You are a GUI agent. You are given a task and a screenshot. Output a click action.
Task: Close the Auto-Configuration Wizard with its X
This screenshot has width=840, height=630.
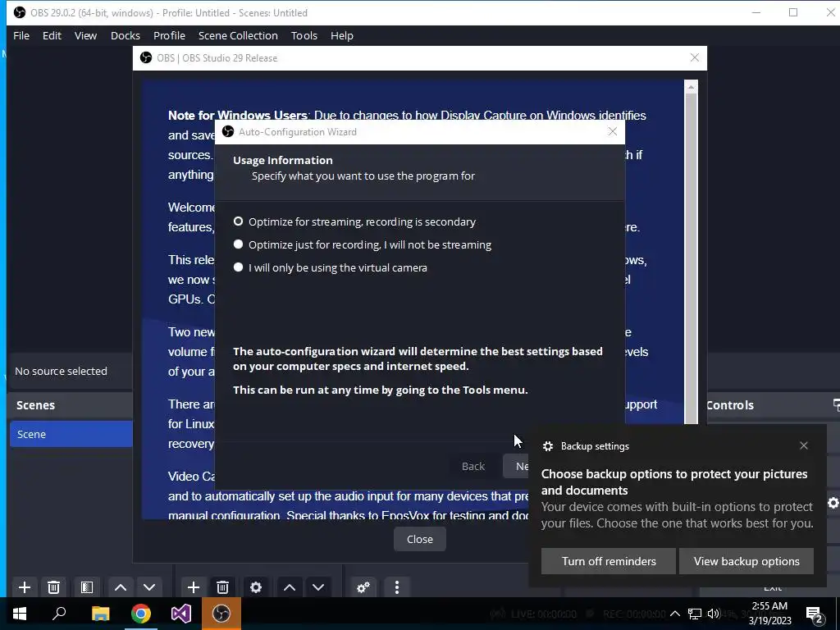pyautogui.click(x=612, y=132)
